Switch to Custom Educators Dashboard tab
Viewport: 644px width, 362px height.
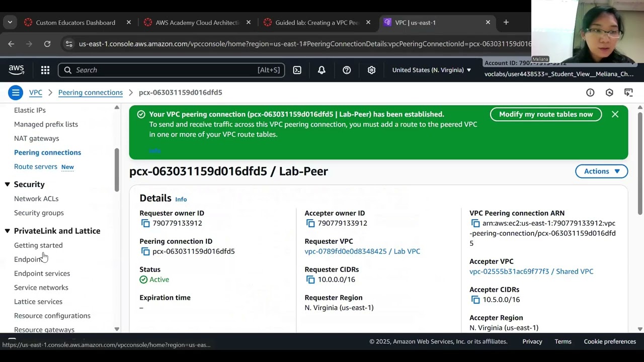point(75,23)
